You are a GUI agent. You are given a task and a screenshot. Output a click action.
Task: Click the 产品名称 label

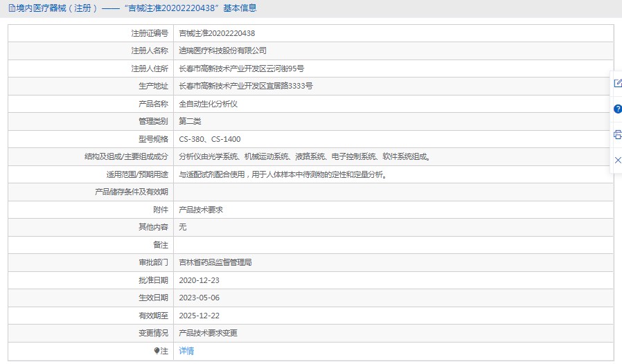(x=153, y=104)
